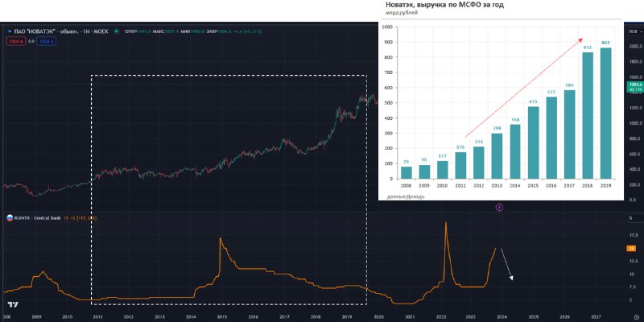Image resolution: width=644 pixels, height=322 pixels.
Task: Click the 2018 revenue bar labeled 832
Action: 588,116
